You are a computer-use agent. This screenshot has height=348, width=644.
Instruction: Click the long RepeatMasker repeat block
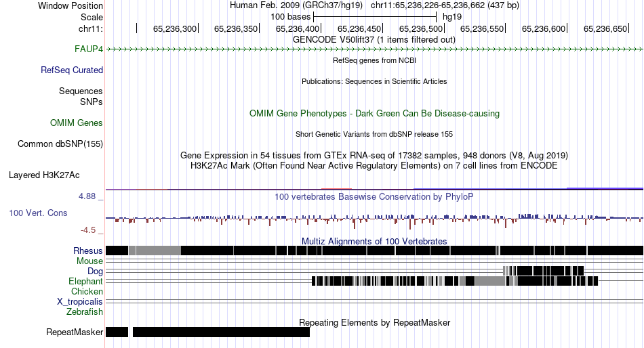click(x=222, y=332)
